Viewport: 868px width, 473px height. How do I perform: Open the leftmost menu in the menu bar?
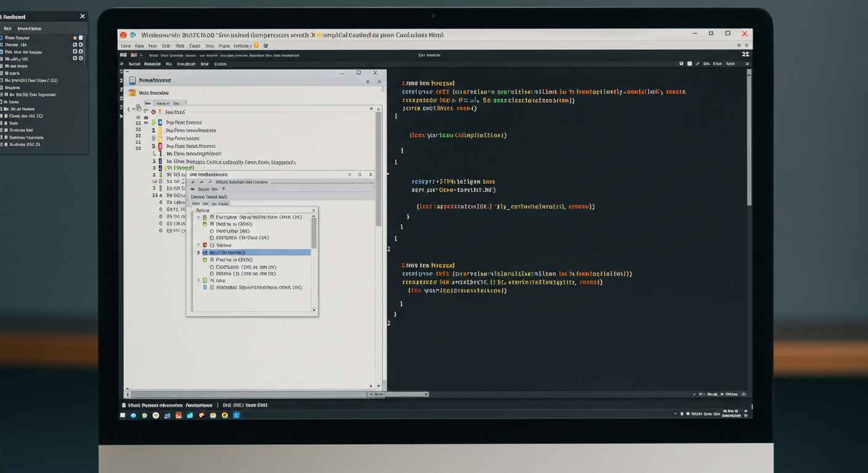(x=125, y=46)
